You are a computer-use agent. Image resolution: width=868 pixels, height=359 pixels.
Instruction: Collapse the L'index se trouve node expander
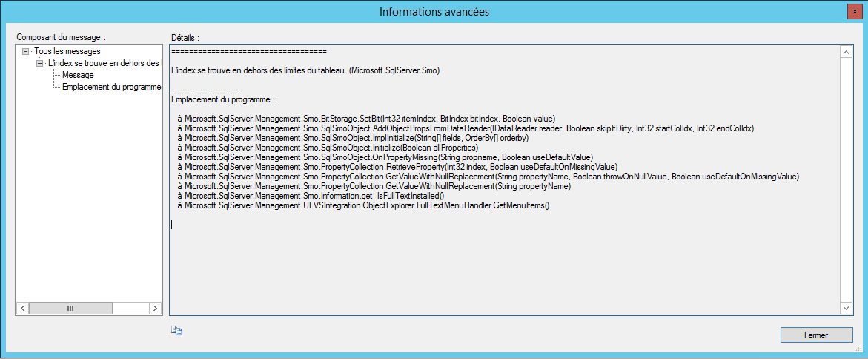(39, 63)
